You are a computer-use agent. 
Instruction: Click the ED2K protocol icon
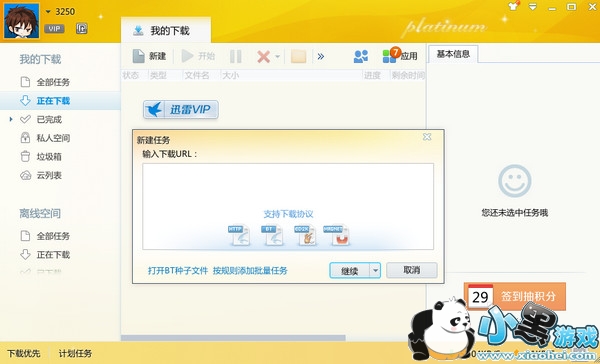(x=305, y=235)
